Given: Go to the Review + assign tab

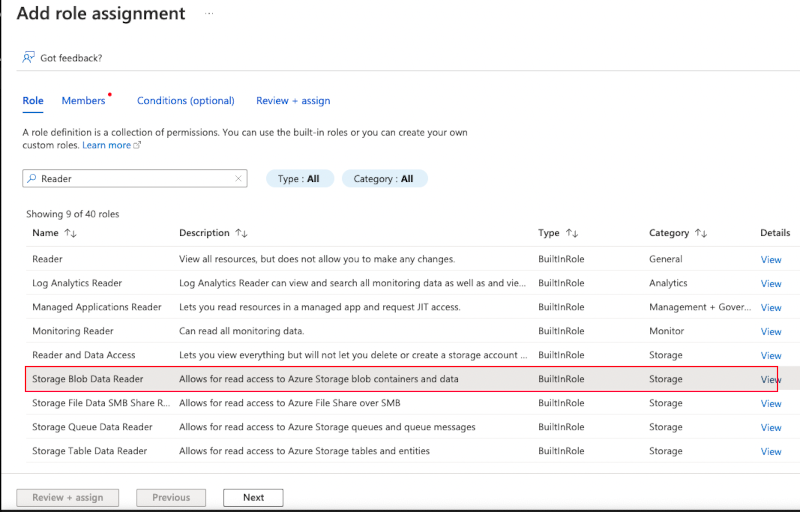Looking at the screenshot, I should [293, 101].
